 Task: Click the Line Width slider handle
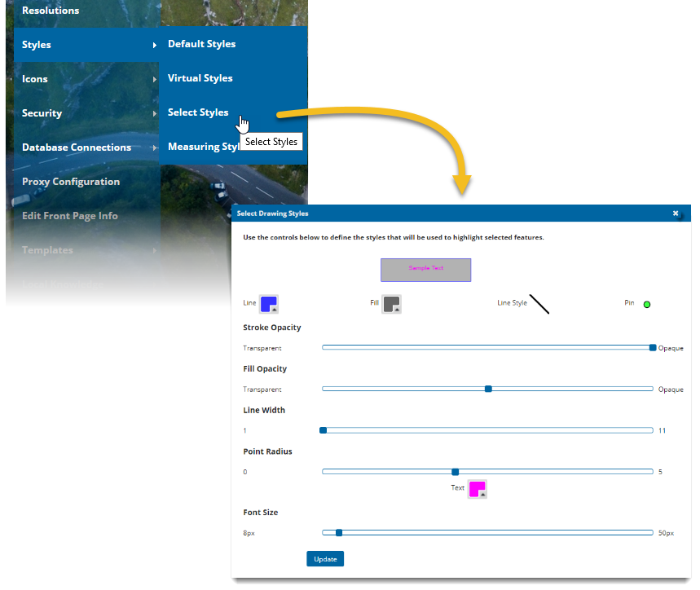pos(324,430)
